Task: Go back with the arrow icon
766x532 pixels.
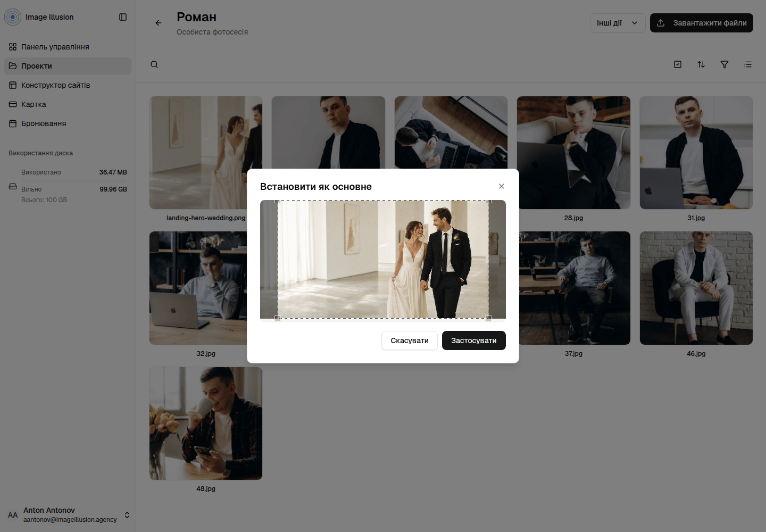Action: pos(159,23)
